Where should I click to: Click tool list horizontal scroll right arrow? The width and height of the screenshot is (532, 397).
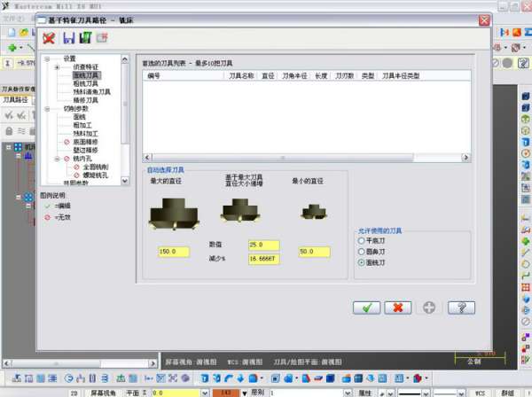tap(465, 158)
